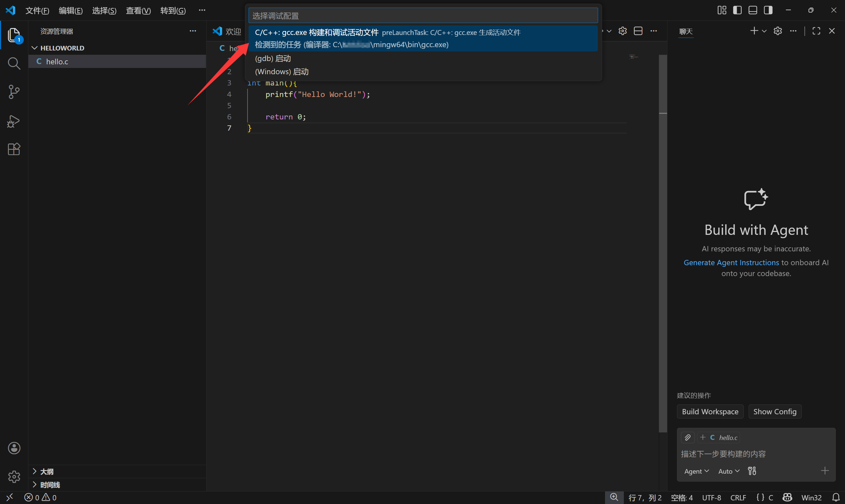Collapse the HELLOWORLD folder section
Viewport: 845px width, 504px height.
(117, 48)
